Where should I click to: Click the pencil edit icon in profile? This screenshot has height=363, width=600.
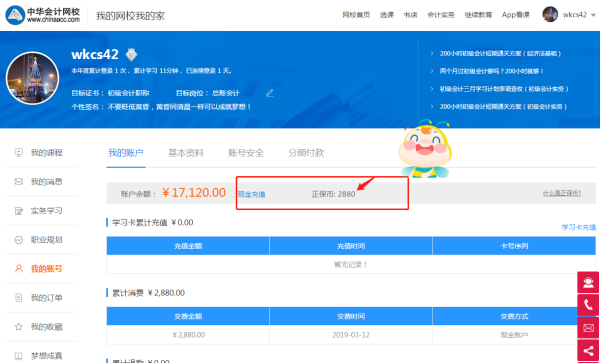(x=270, y=93)
